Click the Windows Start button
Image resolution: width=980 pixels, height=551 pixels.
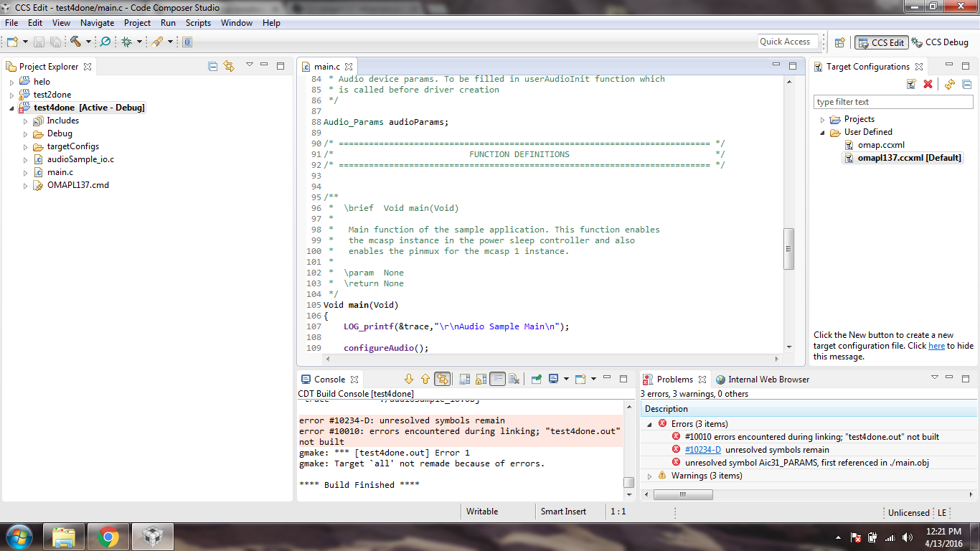coord(19,537)
